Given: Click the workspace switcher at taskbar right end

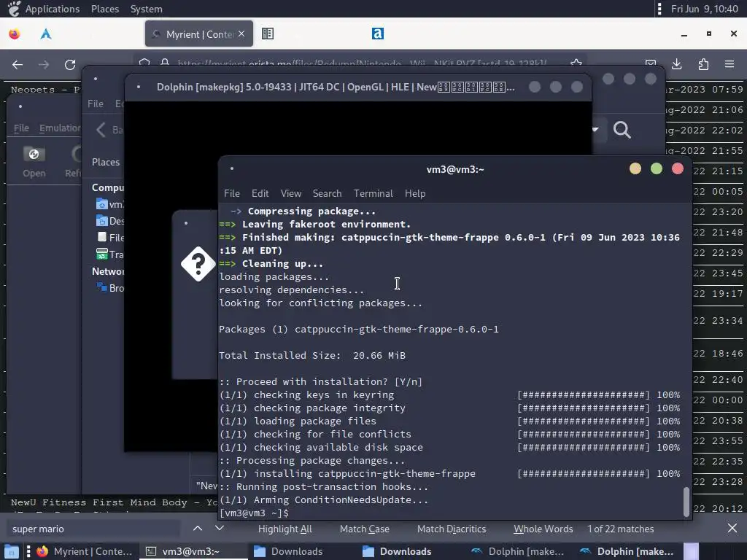Looking at the screenshot, I should (692, 551).
